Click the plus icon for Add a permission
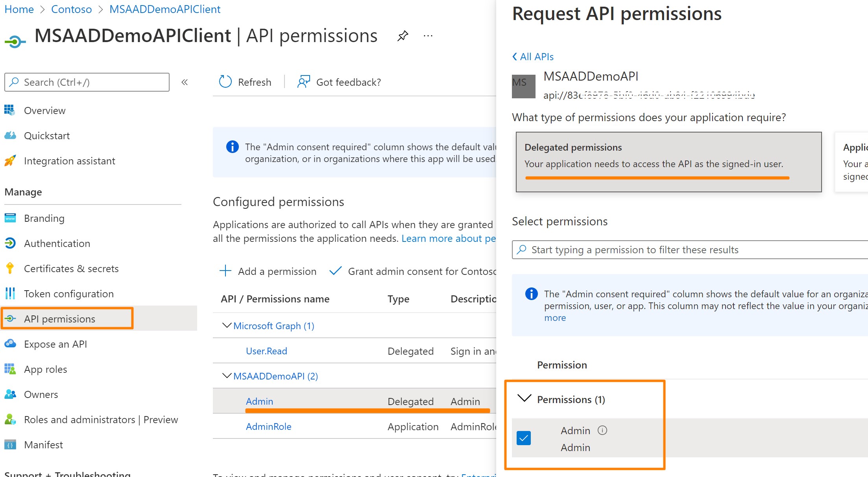 (x=225, y=271)
